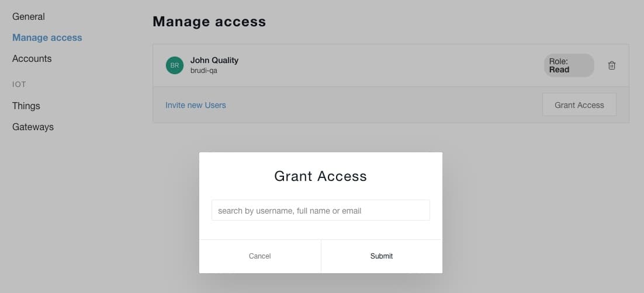This screenshot has height=293, width=644.
Task: Click the green BR avatar circle
Action: [175, 65]
